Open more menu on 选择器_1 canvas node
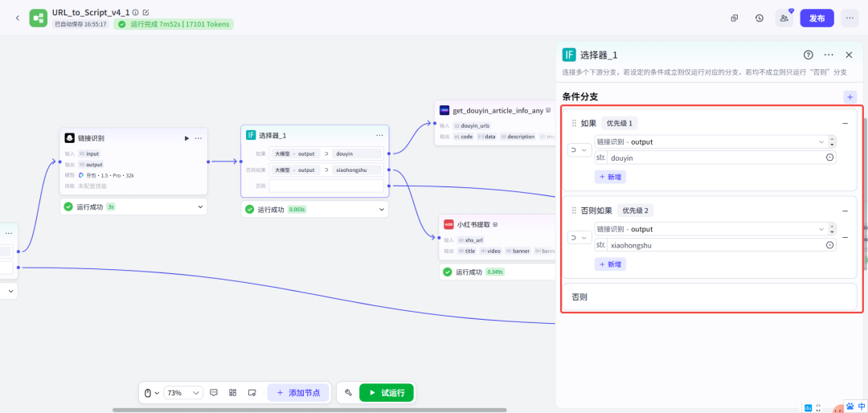Image resolution: width=868 pixels, height=413 pixels. (x=379, y=135)
